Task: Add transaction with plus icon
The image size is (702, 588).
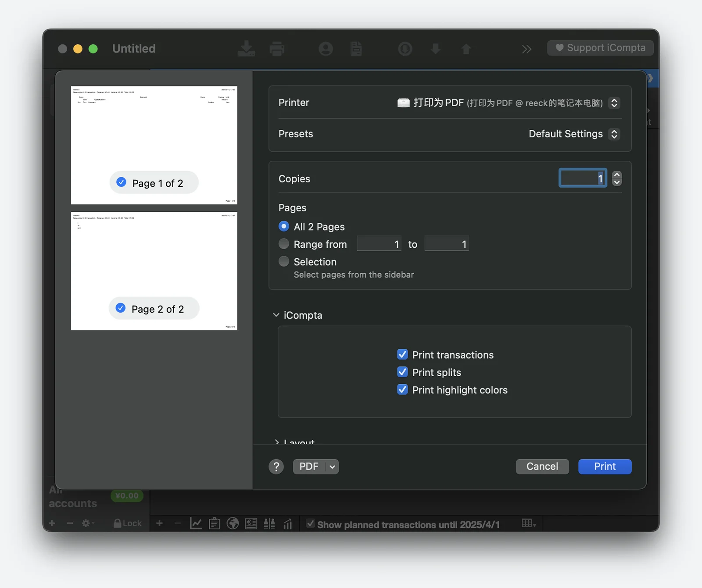Action: tap(160, 523)
